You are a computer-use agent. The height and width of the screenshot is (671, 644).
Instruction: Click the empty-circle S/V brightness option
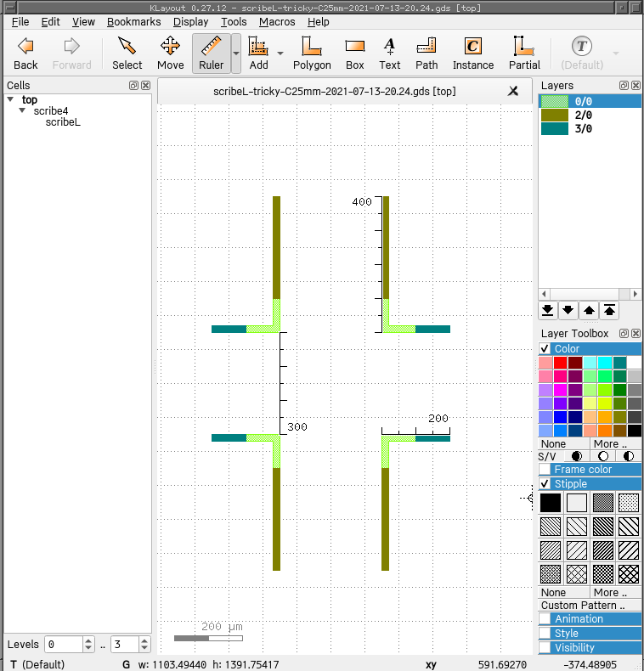click(x=603, y=456)
